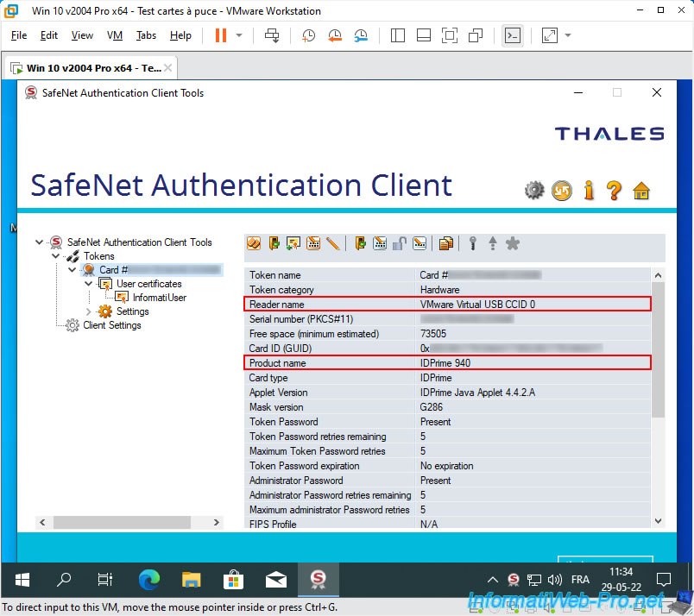The height and width of the screenshot is (616, 694).
Task: Click the stretch guest (free stretch) icon
Action: click(x=550, y=35)
